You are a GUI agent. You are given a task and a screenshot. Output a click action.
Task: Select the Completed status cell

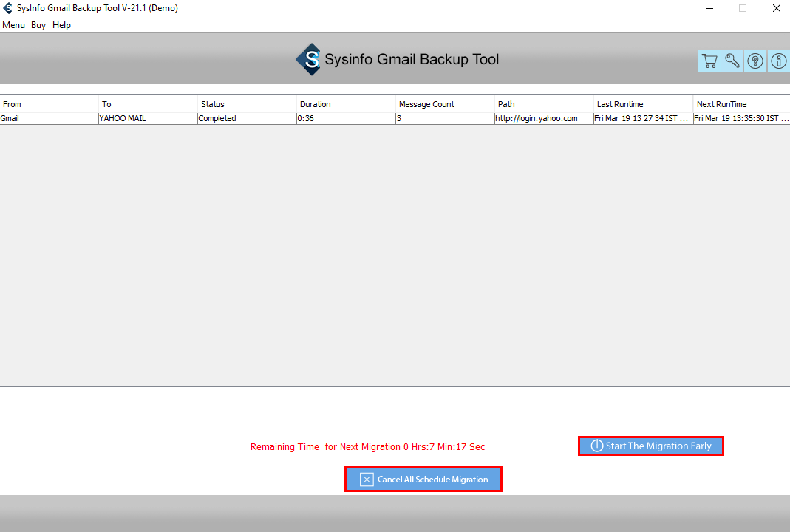pyautogui.click(x=247, y=118)
